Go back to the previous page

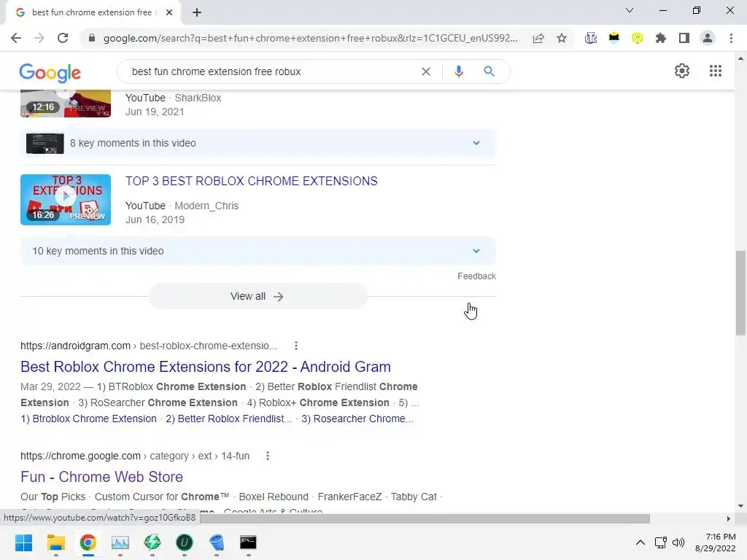pyautogui.click(x=16, y=38)
